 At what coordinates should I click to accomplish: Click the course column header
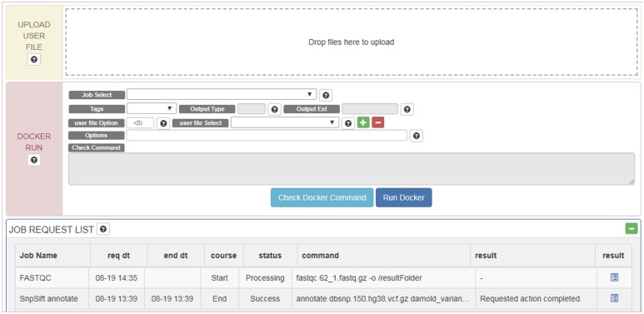click(x=224, y=256)
